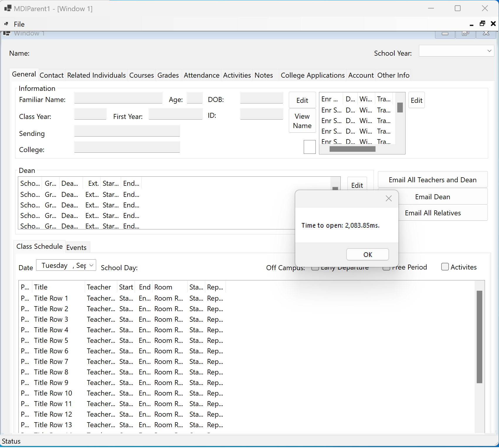Switch to the Other Info tab
The width and height of the screenshot is (499, 448).
coord(393,75)
